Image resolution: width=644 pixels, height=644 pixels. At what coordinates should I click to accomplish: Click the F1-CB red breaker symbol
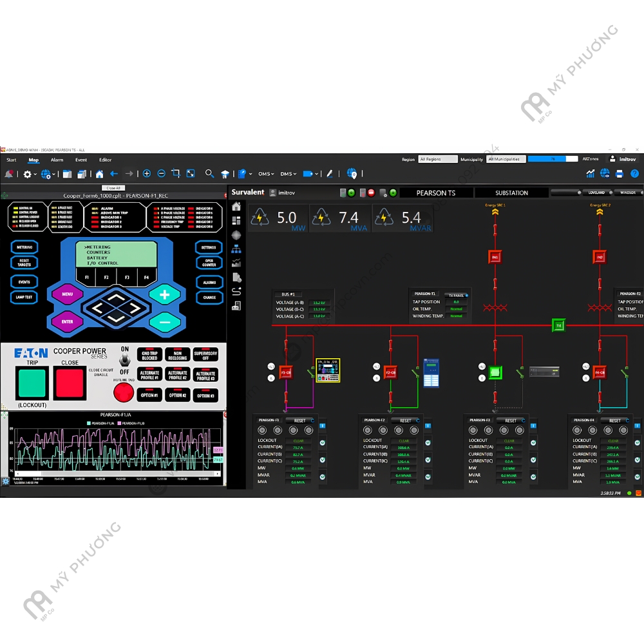pos(286,372)
